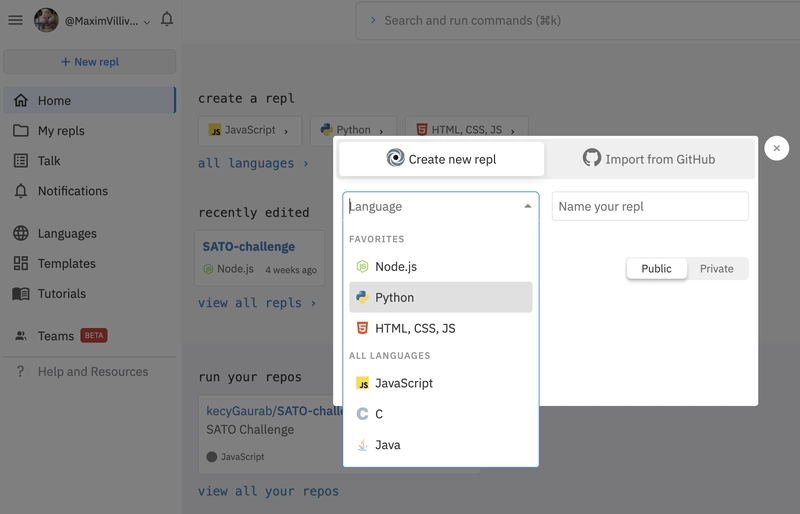
Task: Click the Tutorials book icon
Action: click(x=20, y=293)
